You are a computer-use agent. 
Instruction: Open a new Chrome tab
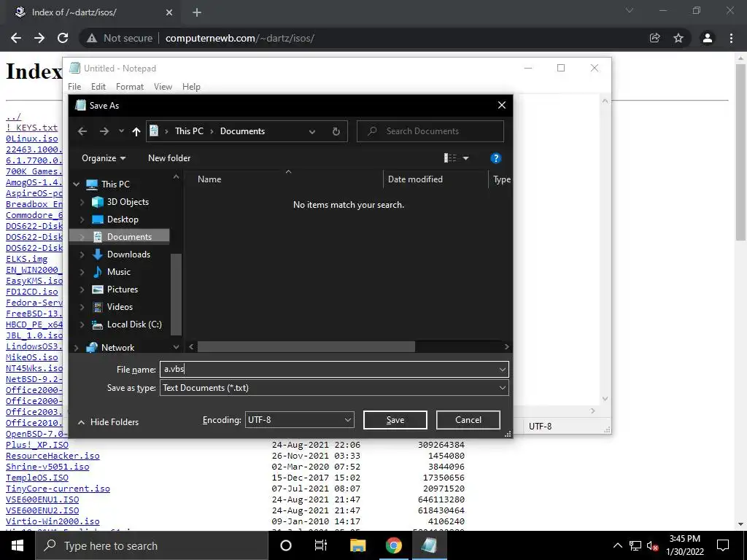[x=197, y=12]
